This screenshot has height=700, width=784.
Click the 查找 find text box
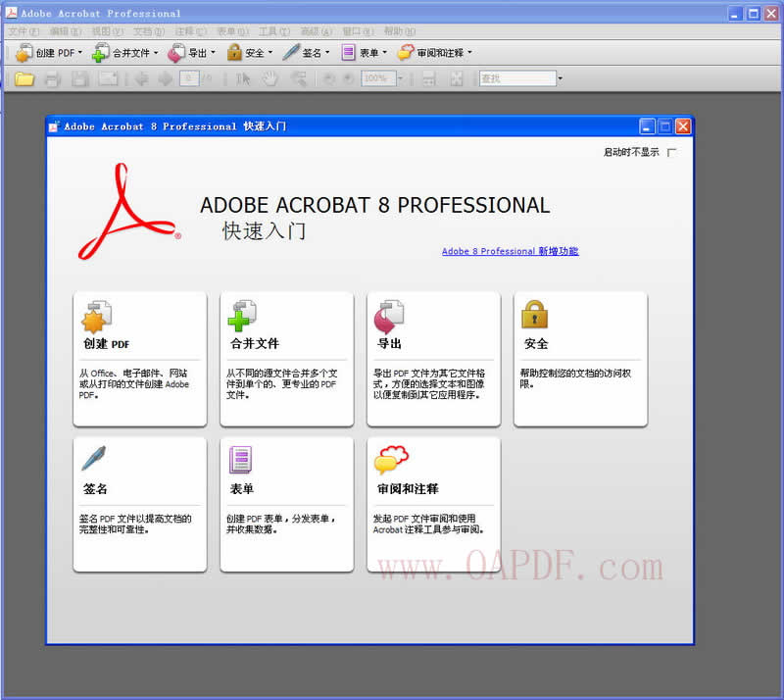click(517, 78)
